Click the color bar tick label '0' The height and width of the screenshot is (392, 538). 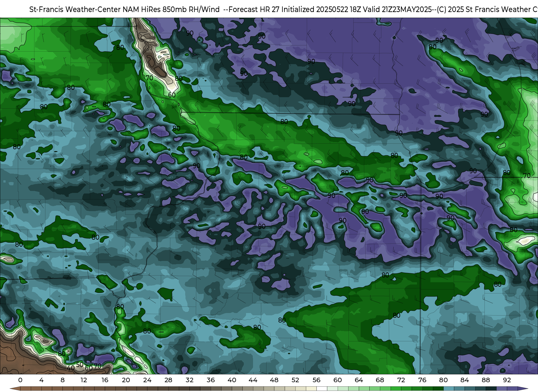(x=20, y=380)
